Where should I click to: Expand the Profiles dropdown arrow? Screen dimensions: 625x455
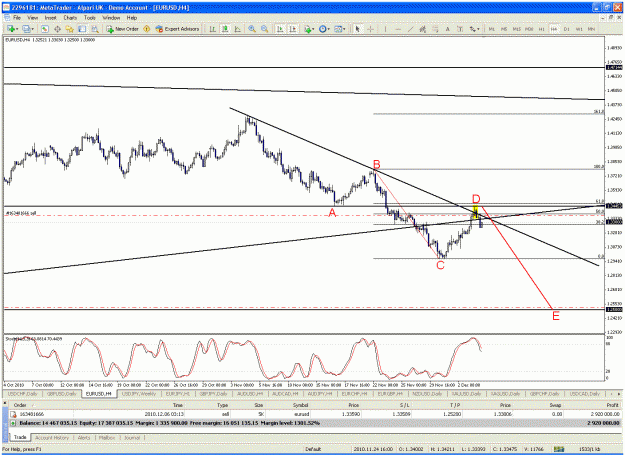click(33, 29)
